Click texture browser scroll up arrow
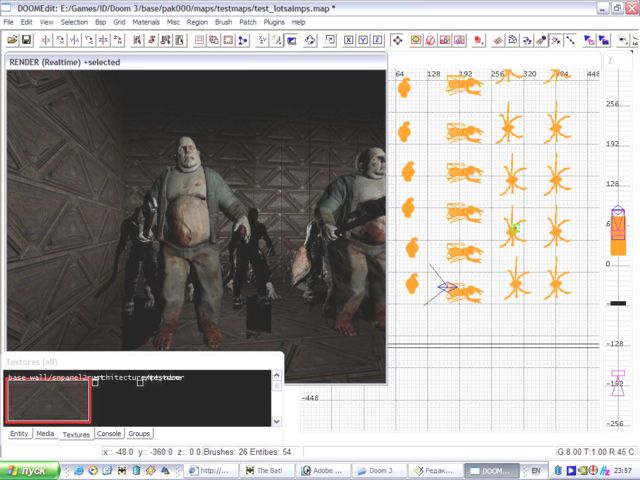640x480 pixels. (276, 375)
